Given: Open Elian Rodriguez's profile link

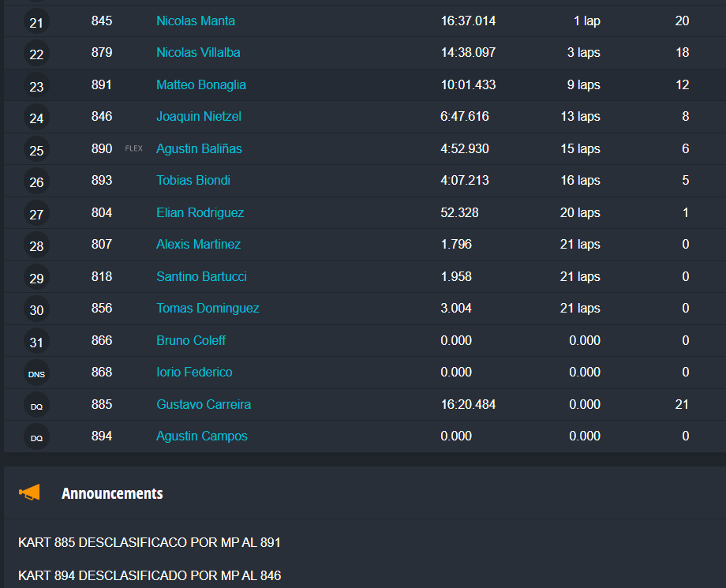Looking at the screenshot, I should [200, 212].
